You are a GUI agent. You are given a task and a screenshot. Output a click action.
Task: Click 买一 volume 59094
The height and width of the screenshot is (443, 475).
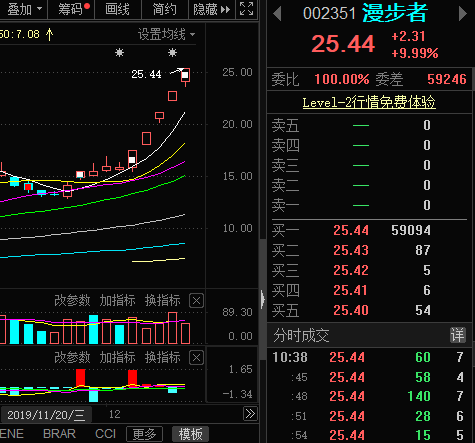click(x=411, y=230)
